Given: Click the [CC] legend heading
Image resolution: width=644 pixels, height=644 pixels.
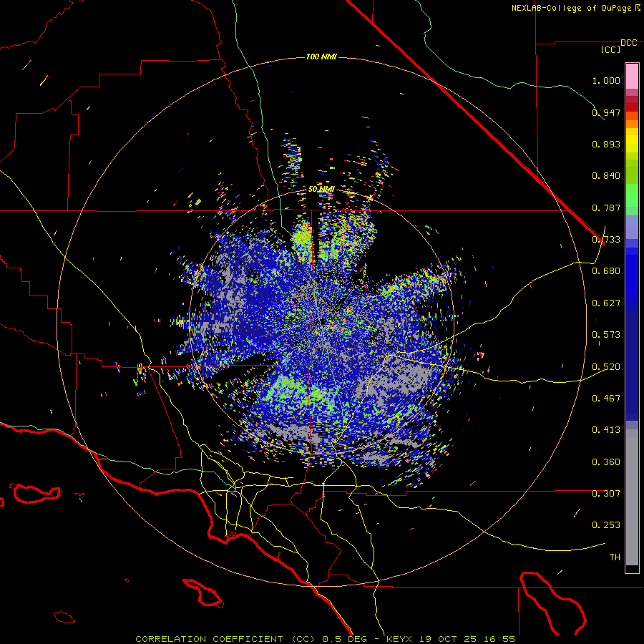Looking at the screenshot, I should tap(611, 49).
